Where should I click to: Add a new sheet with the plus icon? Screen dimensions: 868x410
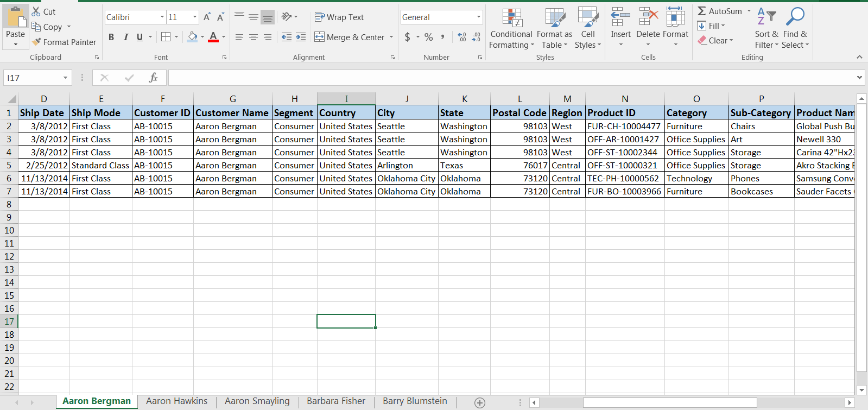click(x=480, y=402)
